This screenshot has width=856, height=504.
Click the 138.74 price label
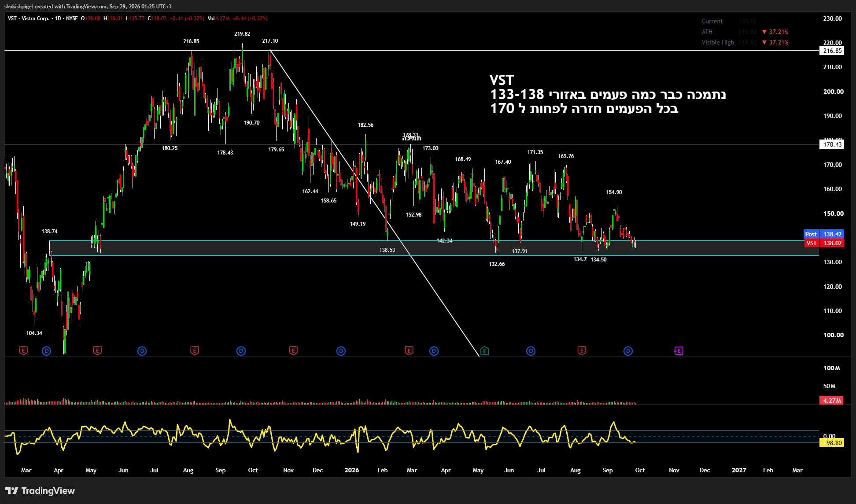click(49, 232)
